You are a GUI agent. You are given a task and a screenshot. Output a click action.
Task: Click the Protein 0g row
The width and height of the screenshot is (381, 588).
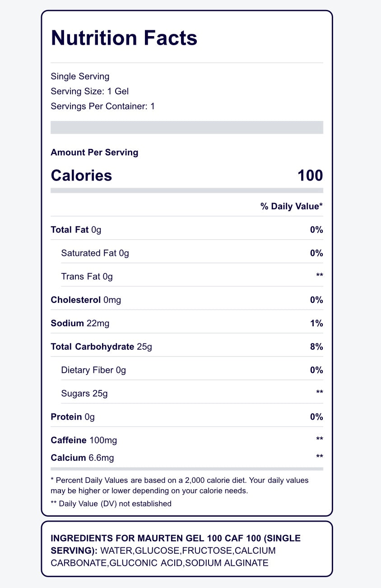pyautogui.click(x=187, y=417)
